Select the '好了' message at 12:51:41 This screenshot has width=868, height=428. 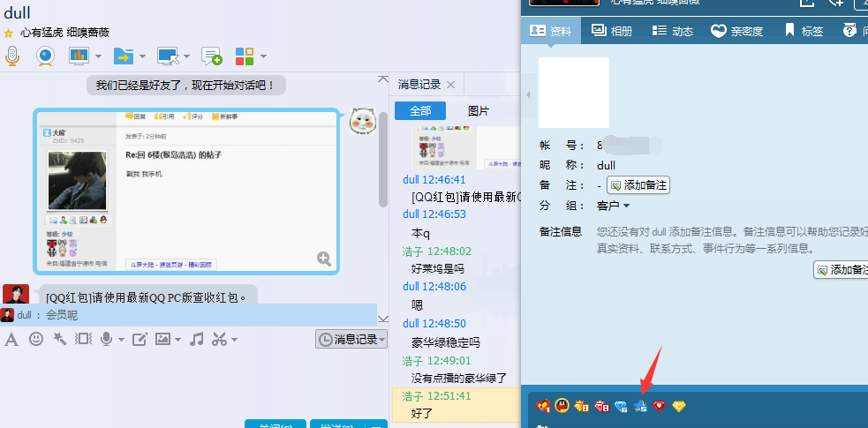[x=422, y=413]
